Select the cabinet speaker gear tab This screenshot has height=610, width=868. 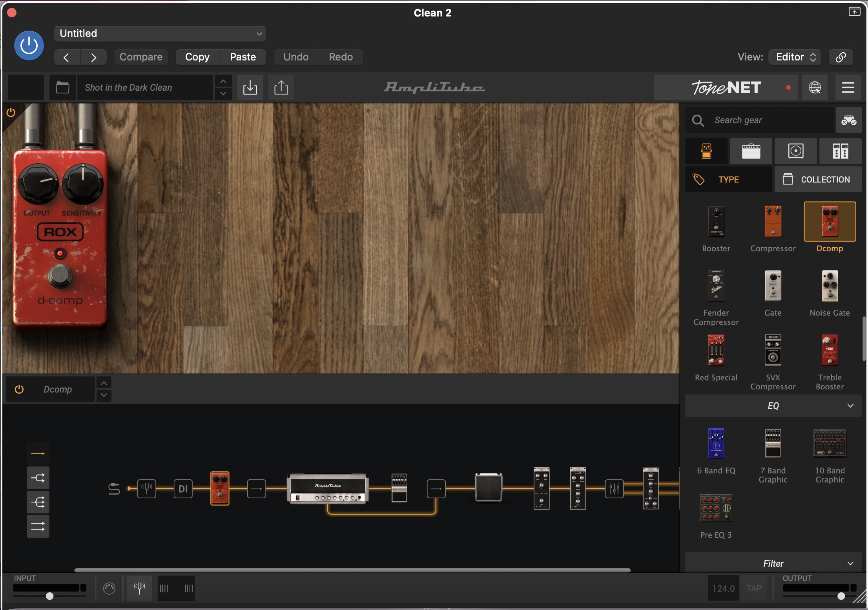coord(796,151)
